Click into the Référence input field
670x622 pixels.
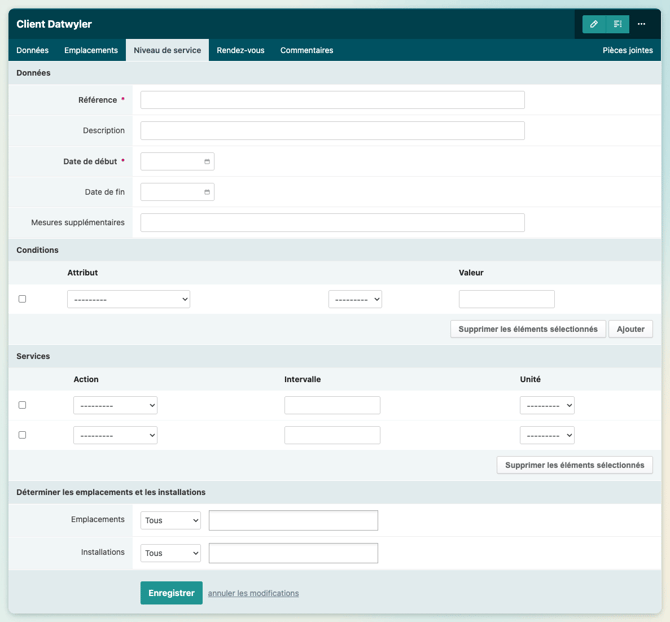pos(332,100)
